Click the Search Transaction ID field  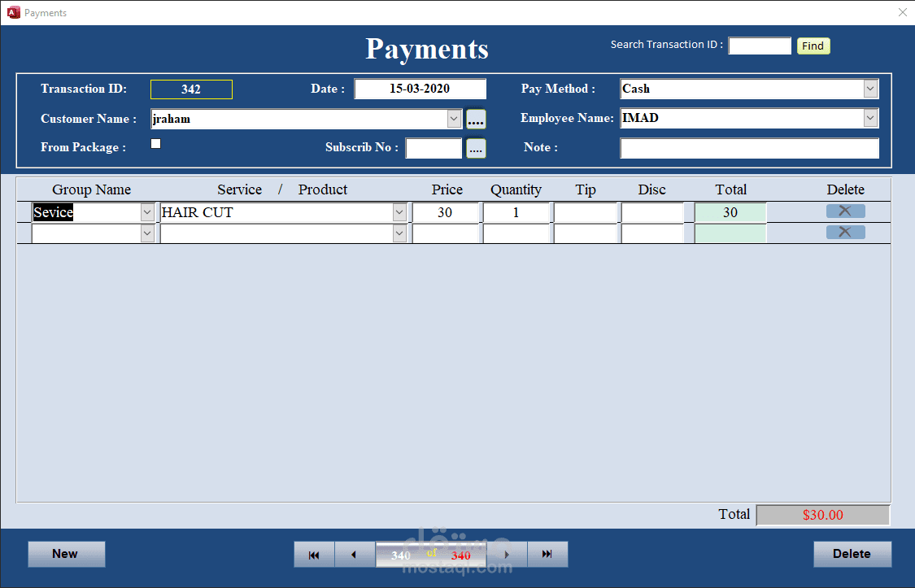[x=759, y=46]
